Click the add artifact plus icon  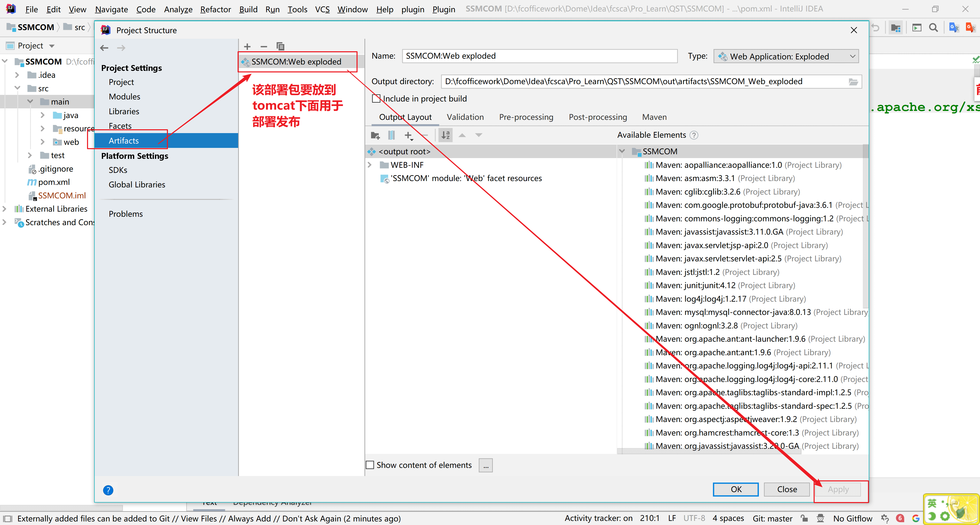coord(247,46)
